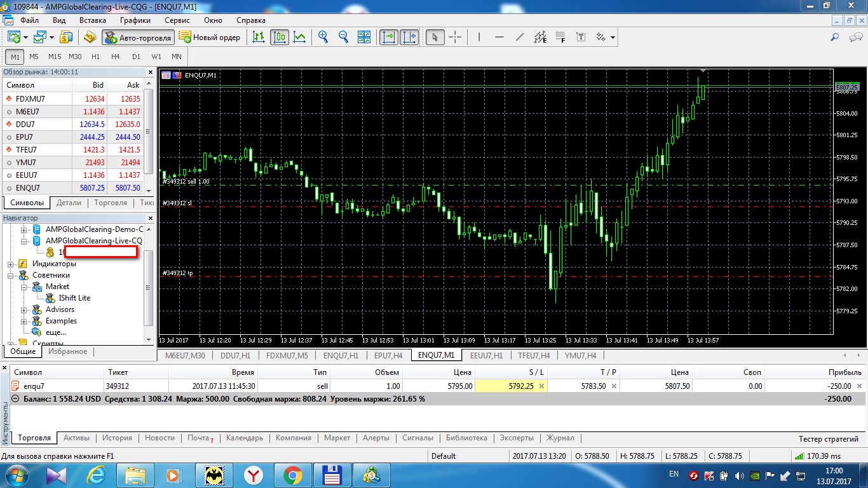The image size is (868, 488).
Task: Open the chat bubbles icon at top right
Action: pyautogui.click(x=855, y=37)
